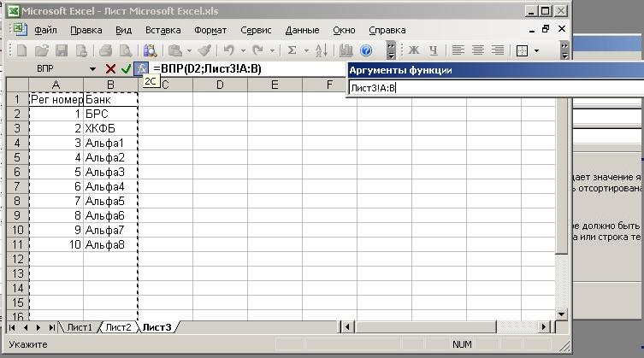Click the Insert Function fx icon
This screenshot has width=644, height=358.
tap(142, 68)
